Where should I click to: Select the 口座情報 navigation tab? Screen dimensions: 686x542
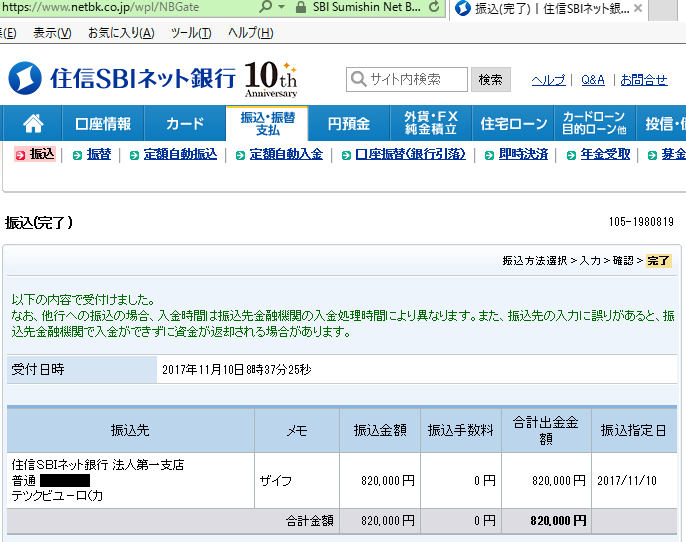click(103, 123)
